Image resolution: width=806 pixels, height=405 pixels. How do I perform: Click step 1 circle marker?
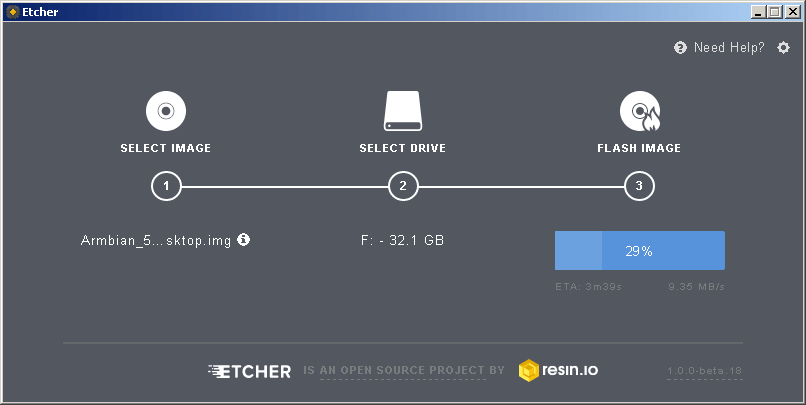(x=166, y=186)
